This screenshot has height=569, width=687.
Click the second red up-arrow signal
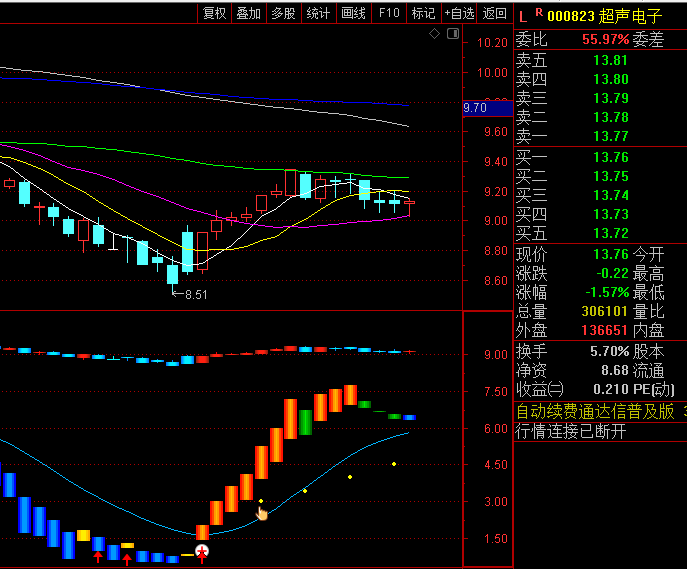[127, 559]
